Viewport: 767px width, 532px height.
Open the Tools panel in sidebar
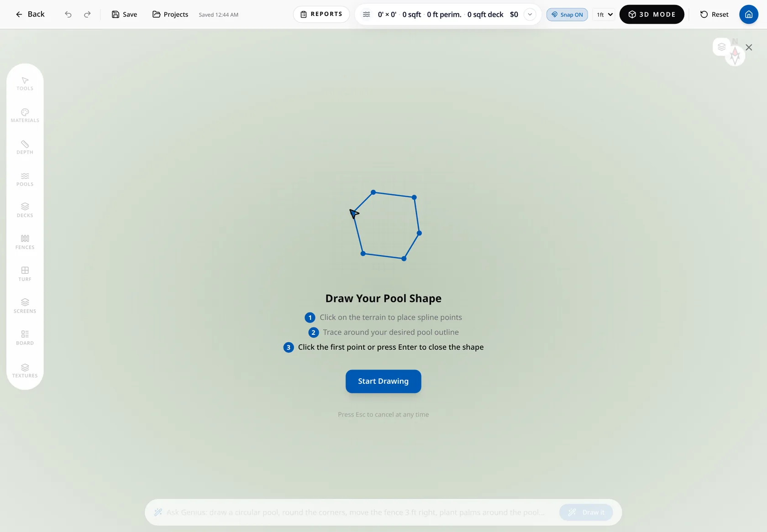[x=25, y=84]
